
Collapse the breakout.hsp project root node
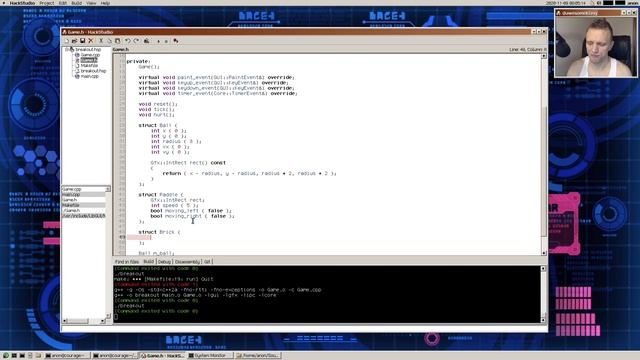click(67, 49)
